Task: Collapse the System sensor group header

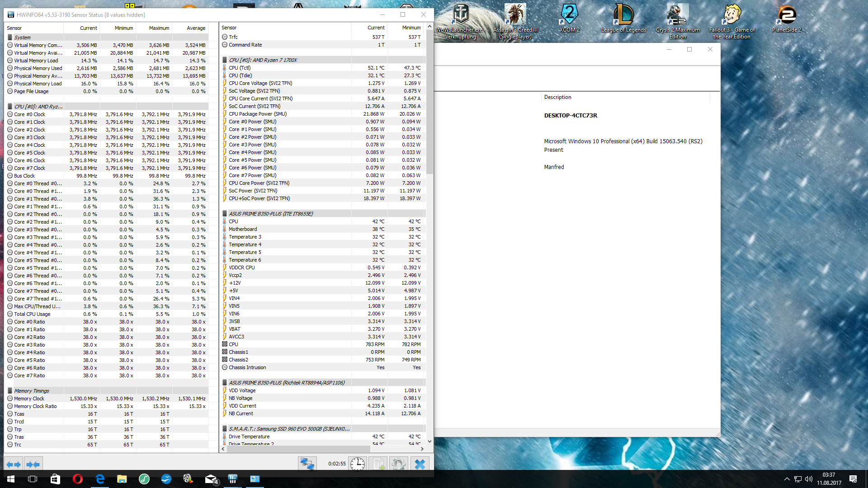Action: pyautogui.click(x=23, y=38)
